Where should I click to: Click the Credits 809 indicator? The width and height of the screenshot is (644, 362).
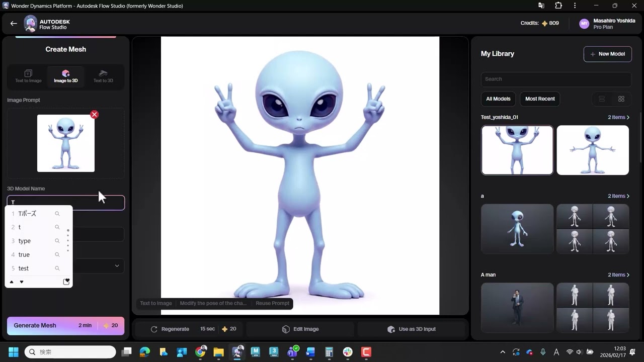coord(540,23)
